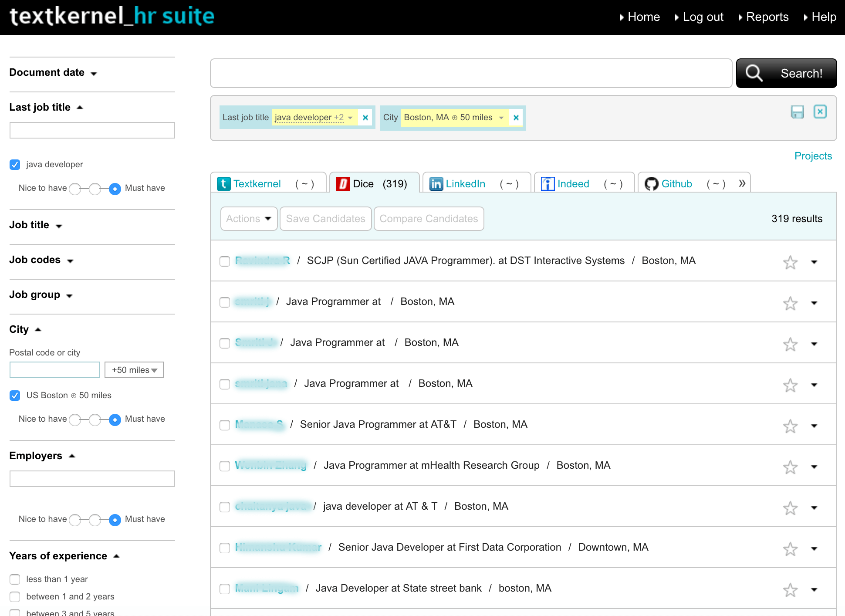
Task: Click the Github octocat icon
Action: pos(652,184)
